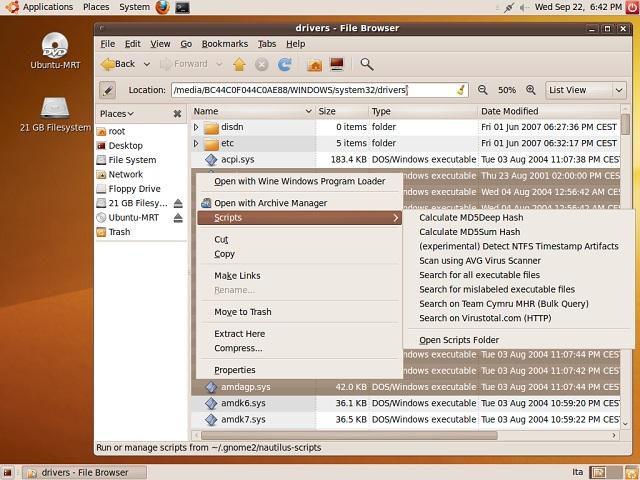The width and height of the screenshot is (640, 480).
Task: Expand the disdn folder row
Action: (x=197, y=128)
